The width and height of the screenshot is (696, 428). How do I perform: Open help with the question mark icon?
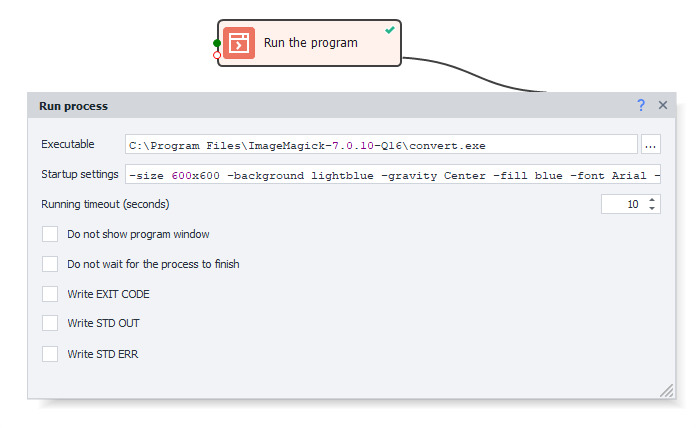tap(641, 105)
